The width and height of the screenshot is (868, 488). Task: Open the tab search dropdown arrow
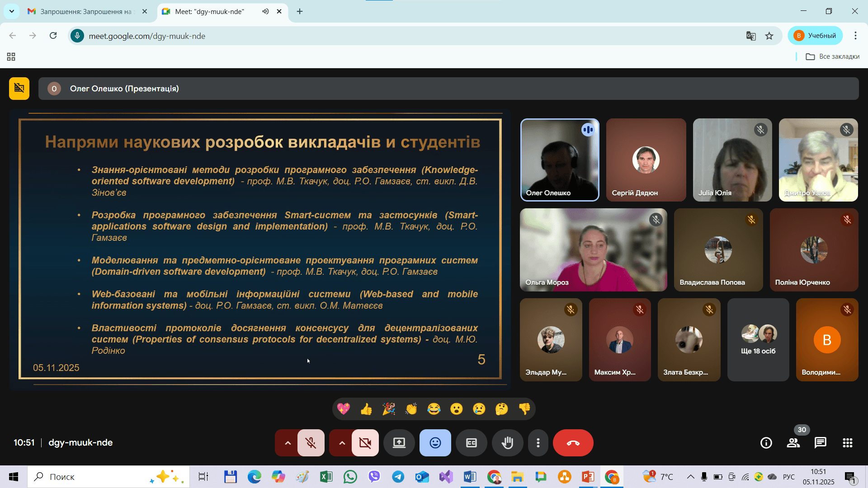(11, 11)
